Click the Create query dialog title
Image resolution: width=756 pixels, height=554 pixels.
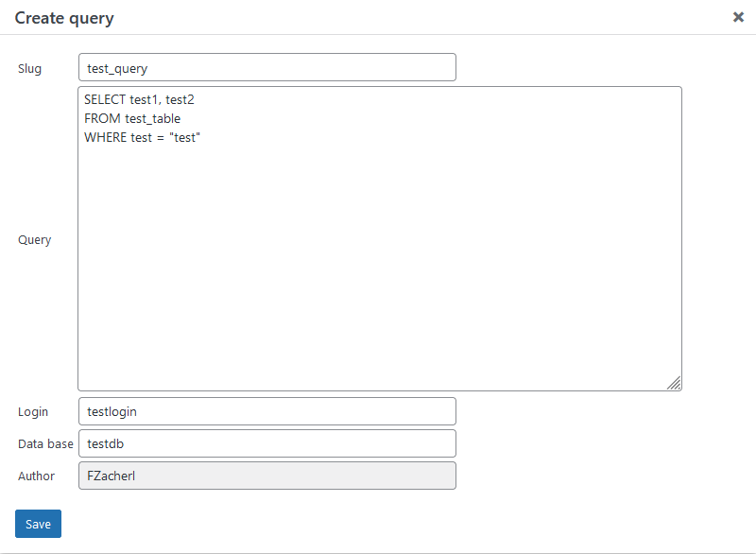(x=64, y=18)
